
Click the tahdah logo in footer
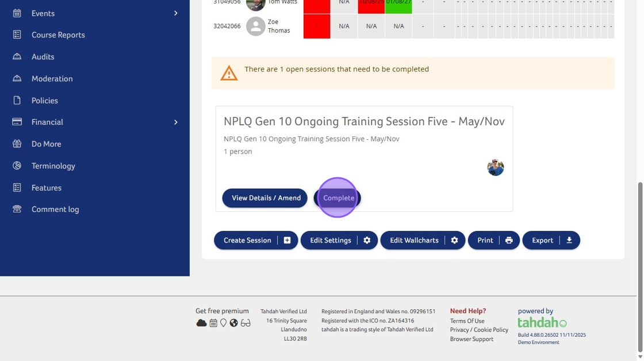542,322
